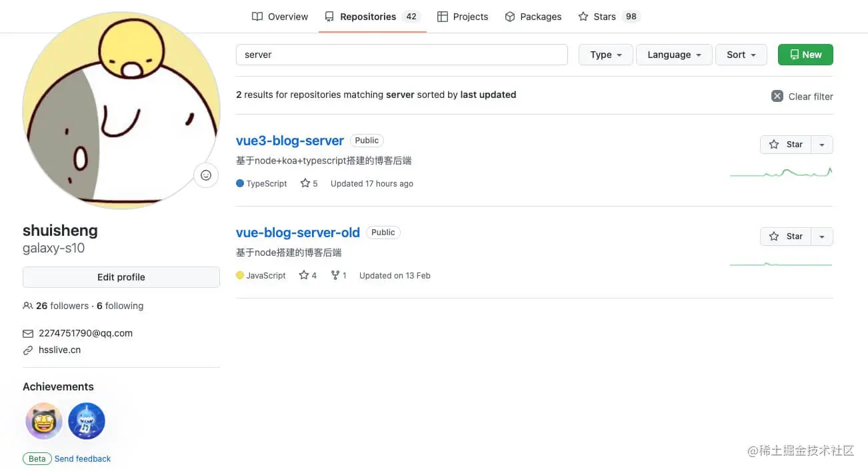Expand star list dropdown for vue-blog-server-old
The image size is (868, 471).
[822, 236]
